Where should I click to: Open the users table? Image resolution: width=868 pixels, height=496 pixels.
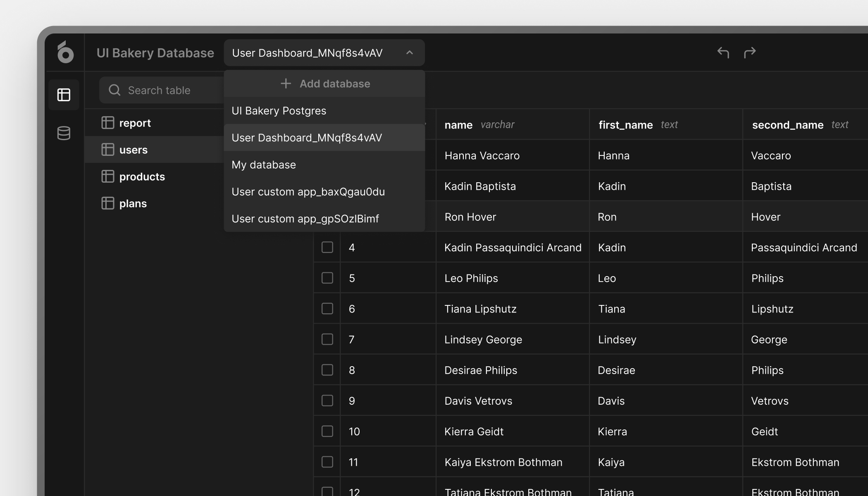tap(133, 150)
